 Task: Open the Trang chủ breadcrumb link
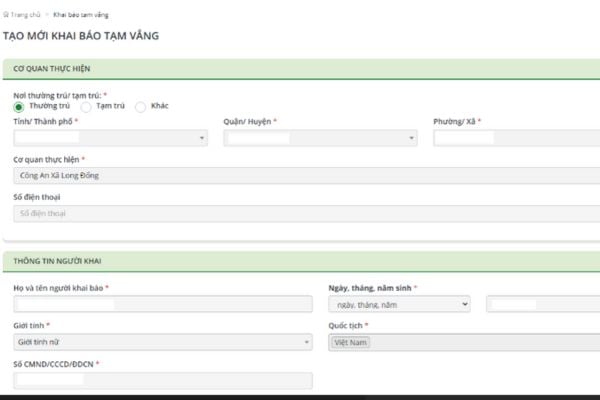[x=27, y=15]
